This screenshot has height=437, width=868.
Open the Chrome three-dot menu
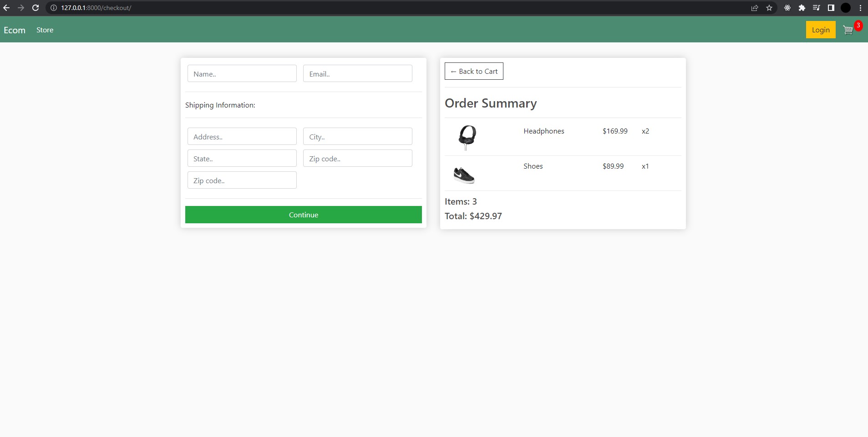point(860,8)
